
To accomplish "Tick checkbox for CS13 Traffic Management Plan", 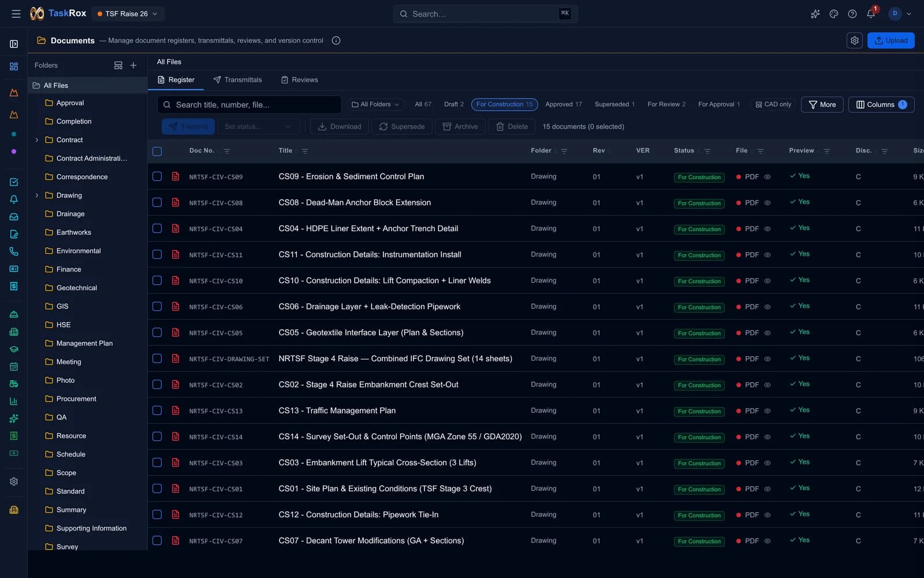I will 157,410.
